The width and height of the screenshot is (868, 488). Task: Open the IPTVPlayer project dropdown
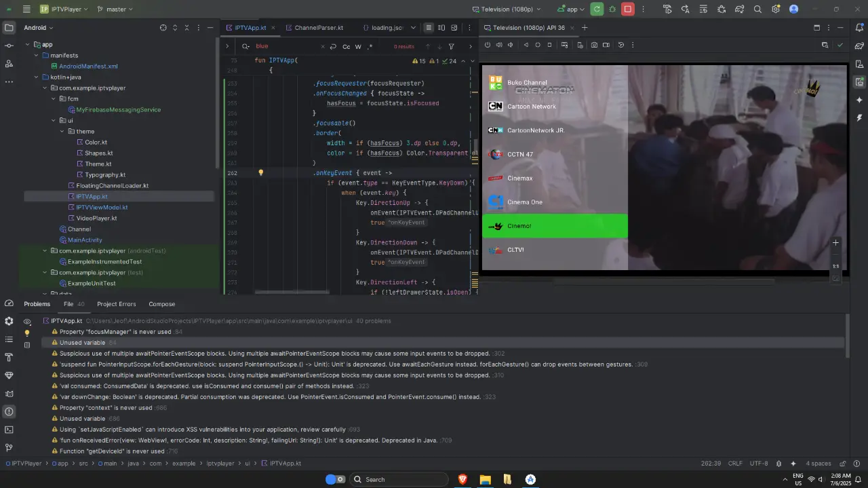pyautogui.click(x=65, y=9)
